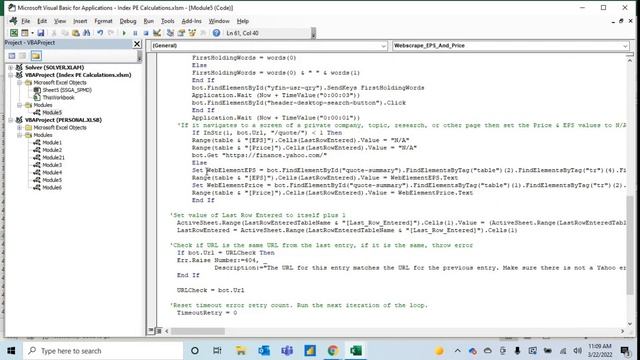The width and height of the screenshot is (640, 360).
Task: Open the Edit menu
Action: (42, 21)
